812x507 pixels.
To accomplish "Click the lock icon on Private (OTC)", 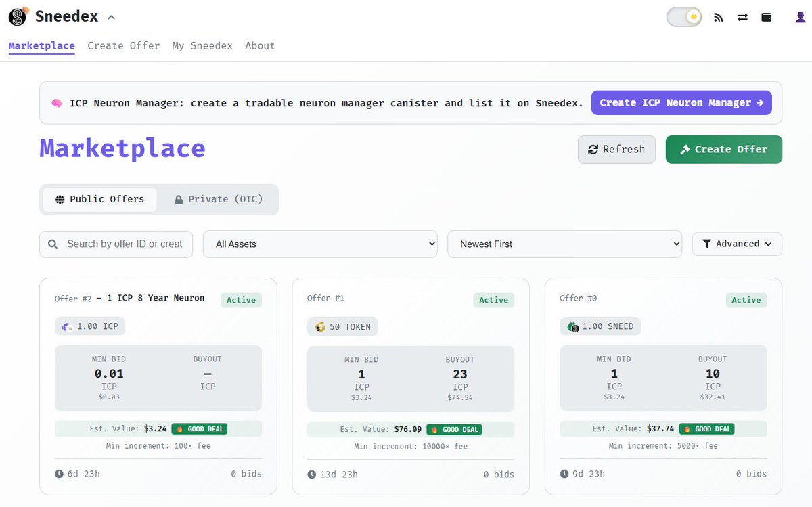I will (179, 200).
